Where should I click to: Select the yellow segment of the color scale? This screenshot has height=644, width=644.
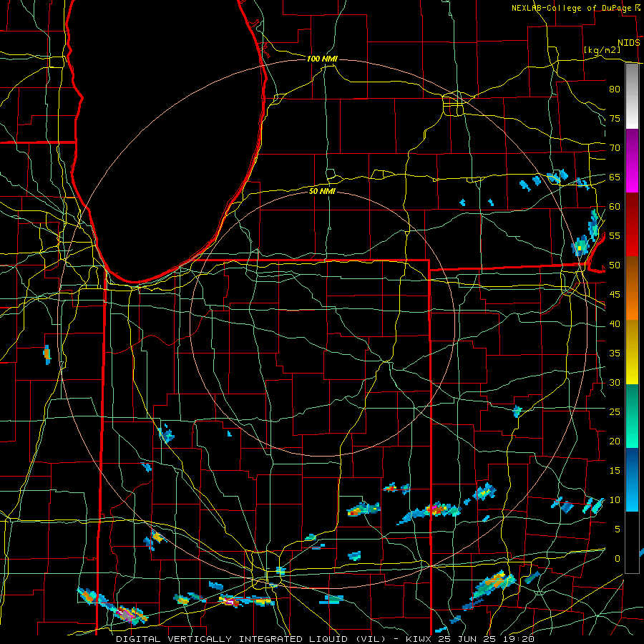pyautogui.click(x=632, y=352)
